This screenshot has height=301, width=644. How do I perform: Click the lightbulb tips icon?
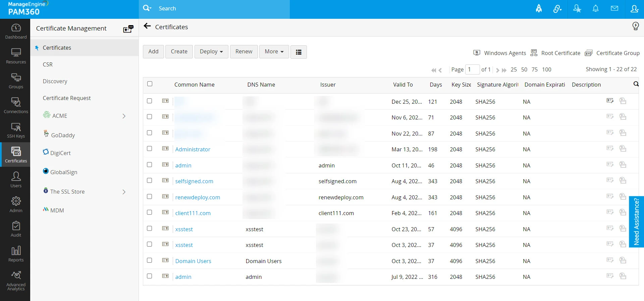635,26
